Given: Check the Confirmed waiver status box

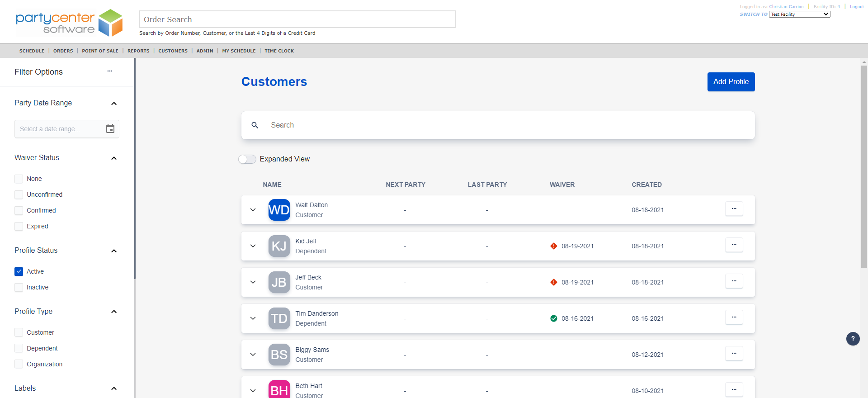Looking at the screenshot, I should tap(19, 211).
